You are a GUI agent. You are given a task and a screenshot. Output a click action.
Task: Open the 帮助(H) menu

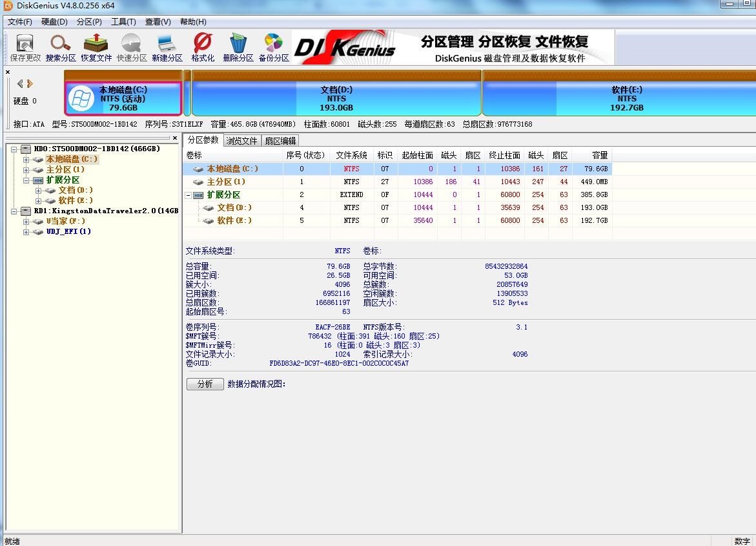(193, 22)
